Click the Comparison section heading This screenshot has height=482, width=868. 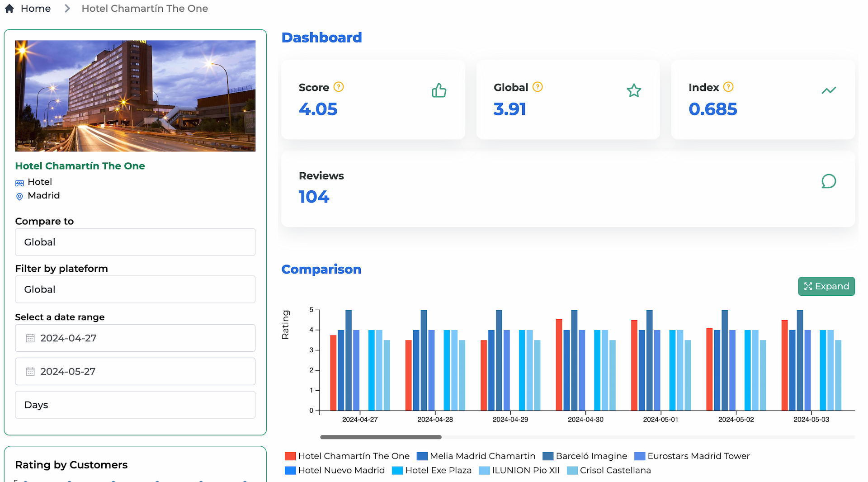(321, 269)
